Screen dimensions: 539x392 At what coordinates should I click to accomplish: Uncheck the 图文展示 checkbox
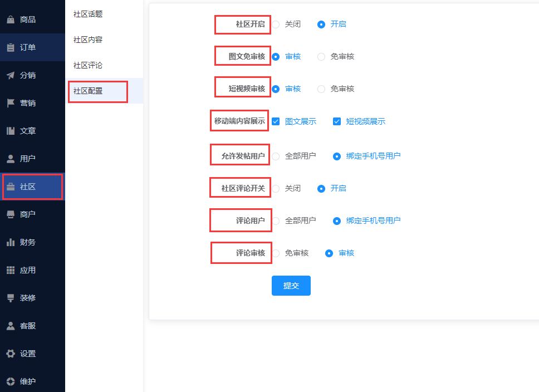coord(276,121)
